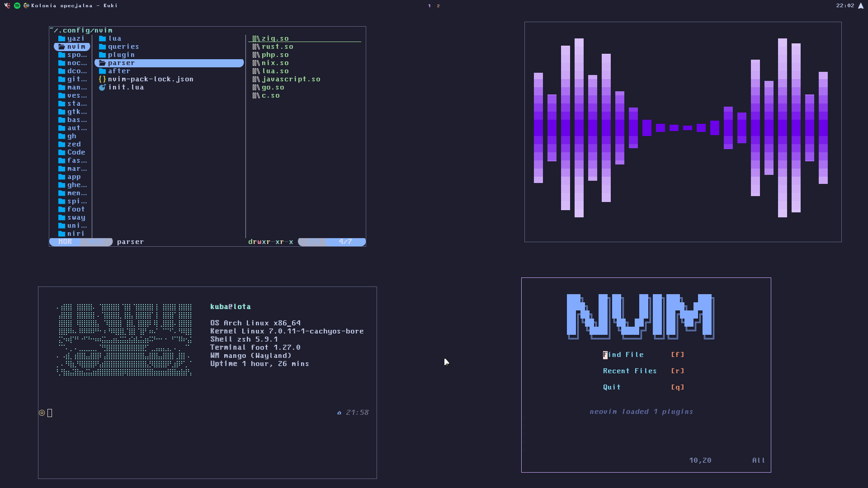Click the library icon beside c.so

(x=256, y=95)
